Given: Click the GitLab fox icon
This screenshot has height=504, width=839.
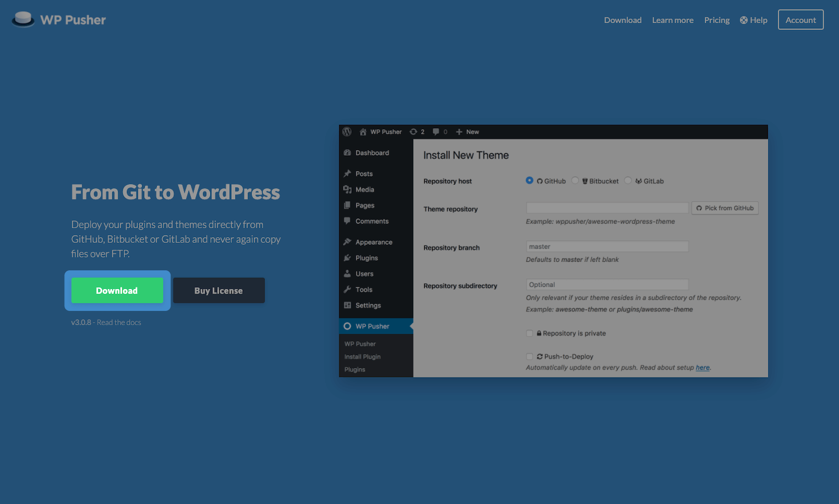Looking at the screenshot, I should (639, 181).
